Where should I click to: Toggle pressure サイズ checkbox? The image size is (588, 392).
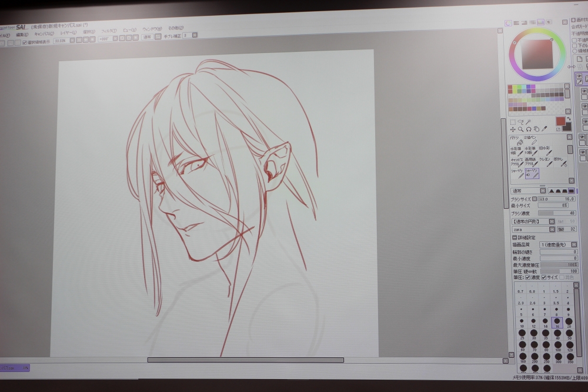tap(544, 277)
